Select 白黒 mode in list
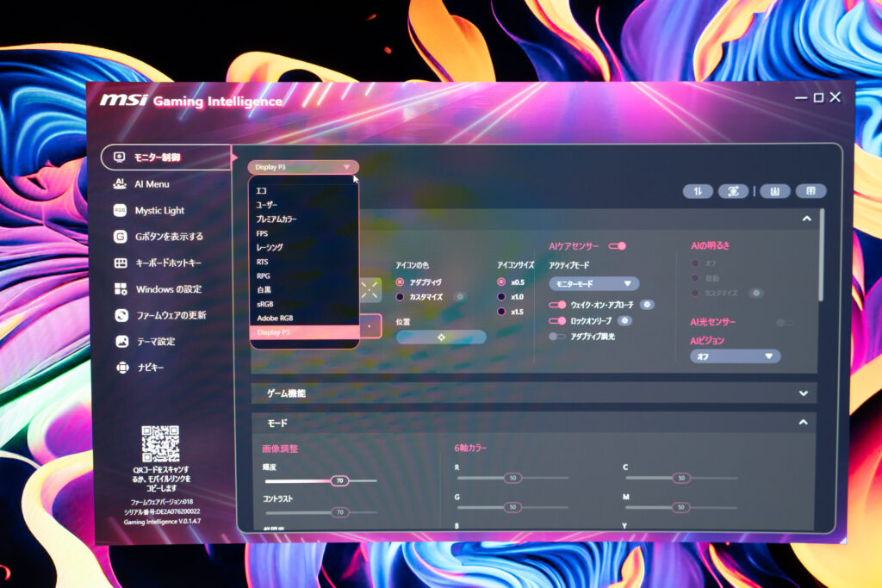 click(304, 290)
